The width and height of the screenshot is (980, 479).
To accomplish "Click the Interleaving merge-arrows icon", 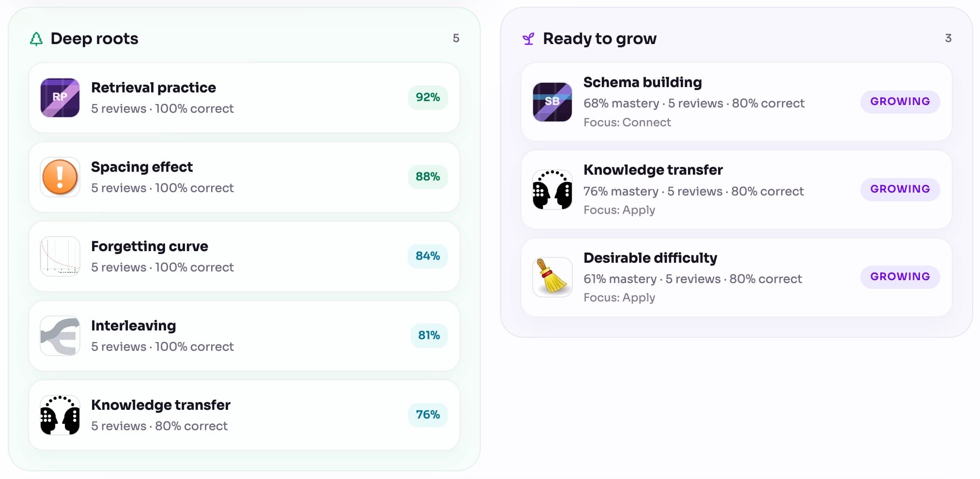I will 60,336.
